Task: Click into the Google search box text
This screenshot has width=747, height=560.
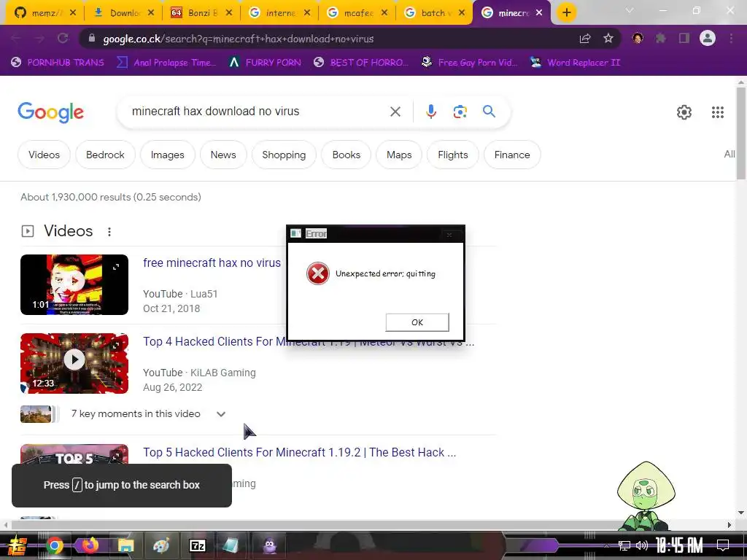Action: 215,112
